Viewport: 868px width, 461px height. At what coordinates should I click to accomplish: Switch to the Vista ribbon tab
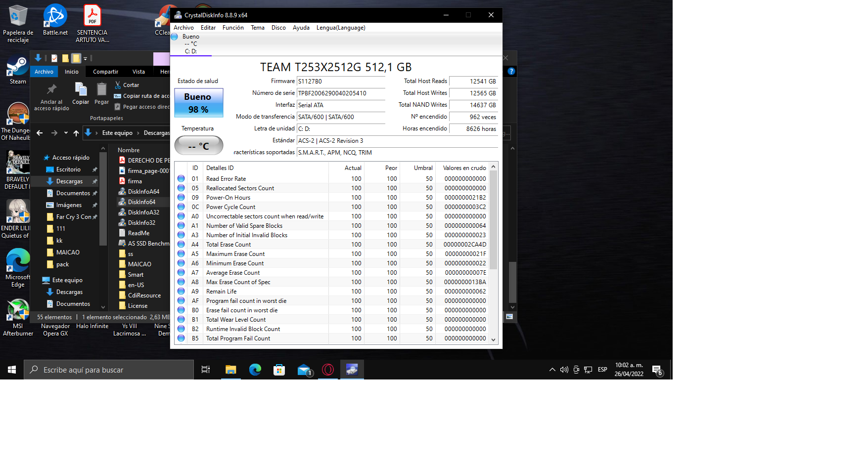click(x=139, y=72)
